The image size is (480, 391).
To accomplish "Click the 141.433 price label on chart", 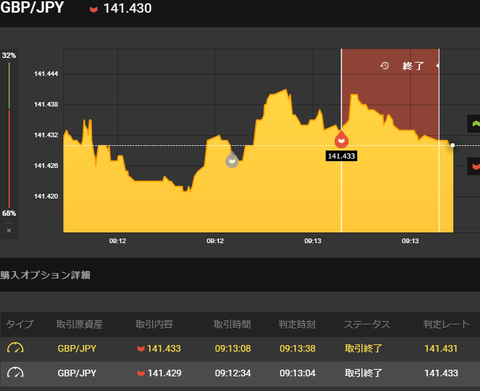I will click(x=342, y=156).
